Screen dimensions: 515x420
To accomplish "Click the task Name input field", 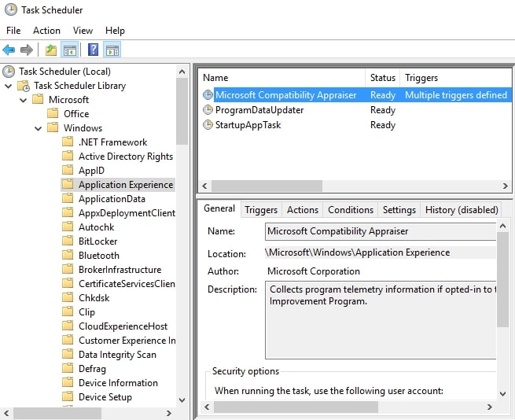I will (381, 231).
